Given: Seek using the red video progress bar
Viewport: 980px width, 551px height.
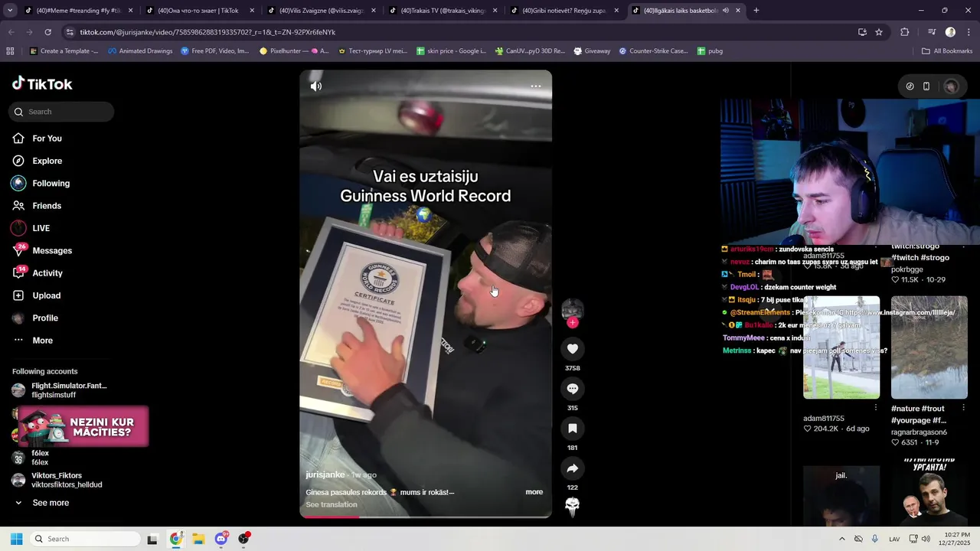Looking at the screenshot, I should [x=425, y=517].
